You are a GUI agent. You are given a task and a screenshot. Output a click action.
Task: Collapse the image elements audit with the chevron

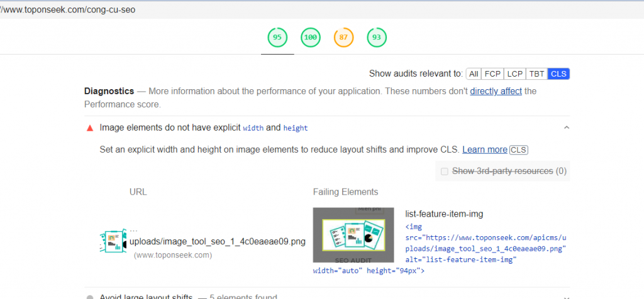click(x=566, y=128)
